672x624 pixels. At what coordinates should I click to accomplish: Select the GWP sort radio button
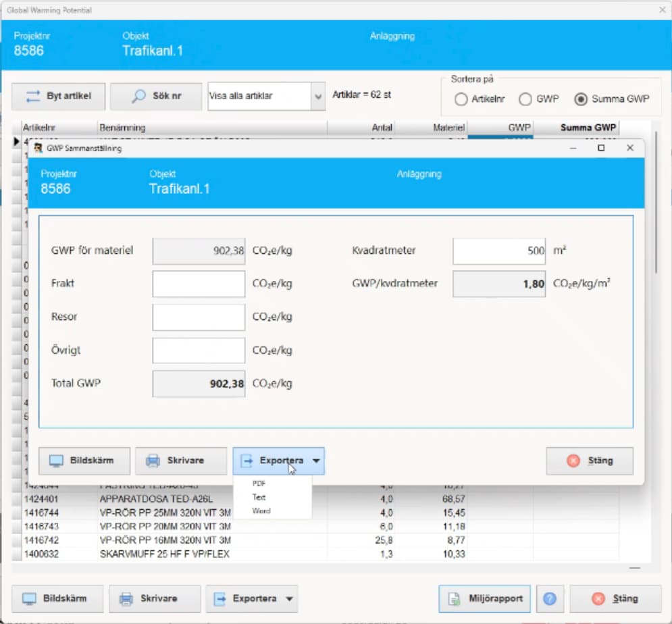525,99
